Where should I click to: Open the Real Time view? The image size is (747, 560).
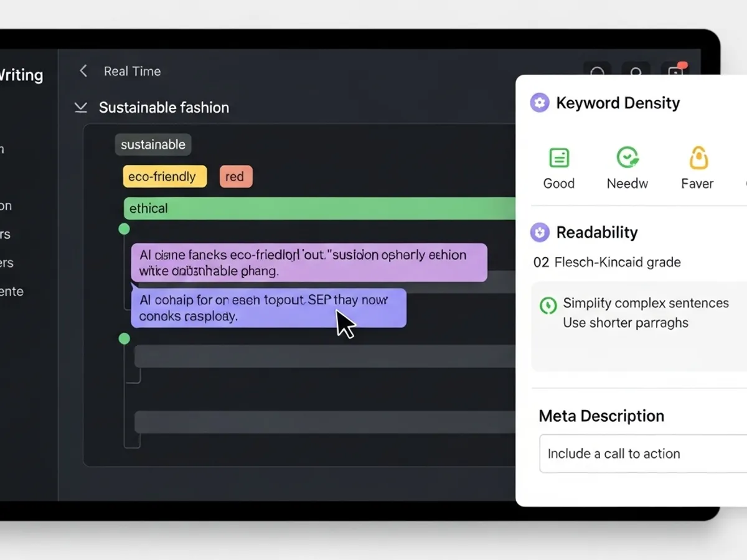(x=132, y=71)
